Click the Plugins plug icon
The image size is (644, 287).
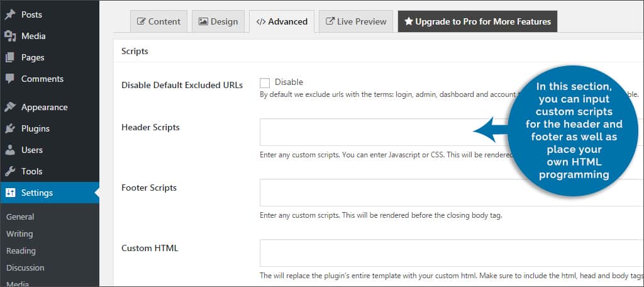pos(10,128)
